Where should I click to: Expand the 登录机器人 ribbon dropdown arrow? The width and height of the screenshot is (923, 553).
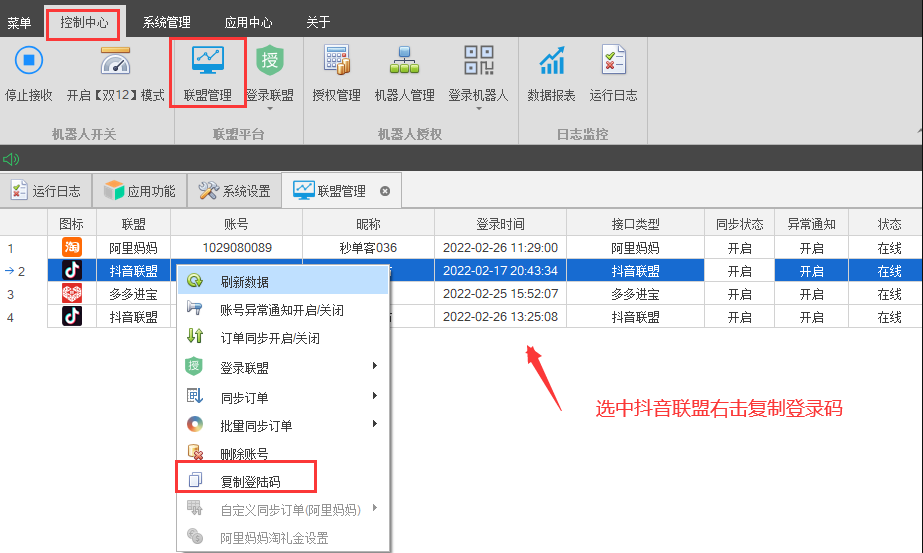(479, 109)
